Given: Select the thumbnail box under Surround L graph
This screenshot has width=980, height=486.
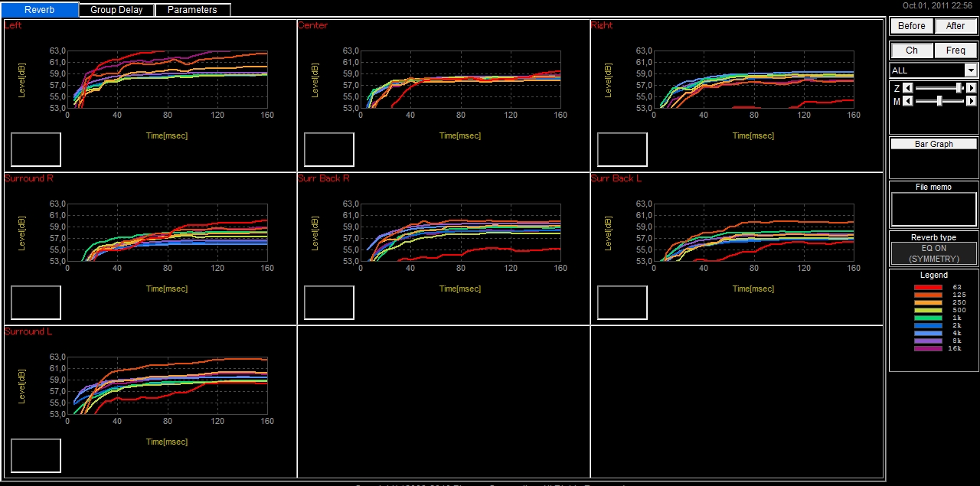Looking at the screenshot, I should coord(35,455).
